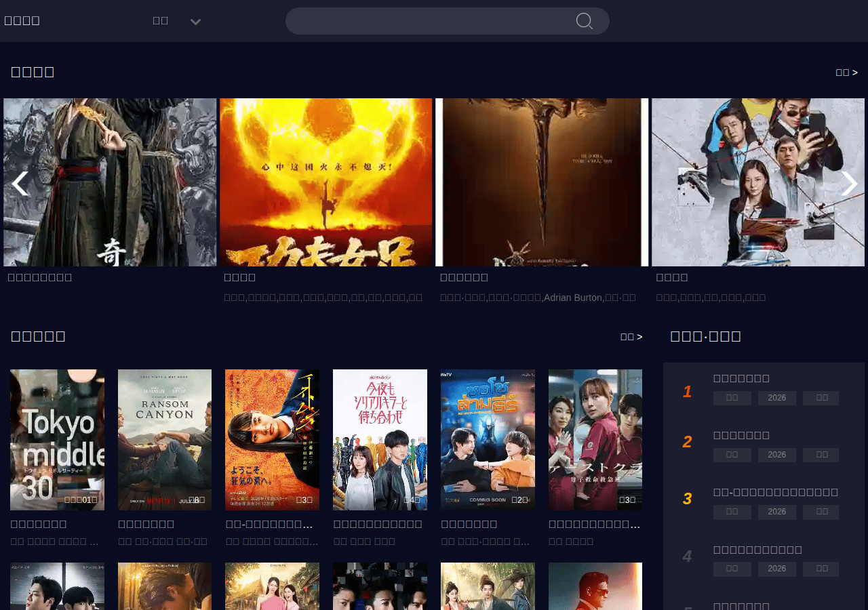Open the Korean cast selfie poster in carousel

click(x=758, y=182)
